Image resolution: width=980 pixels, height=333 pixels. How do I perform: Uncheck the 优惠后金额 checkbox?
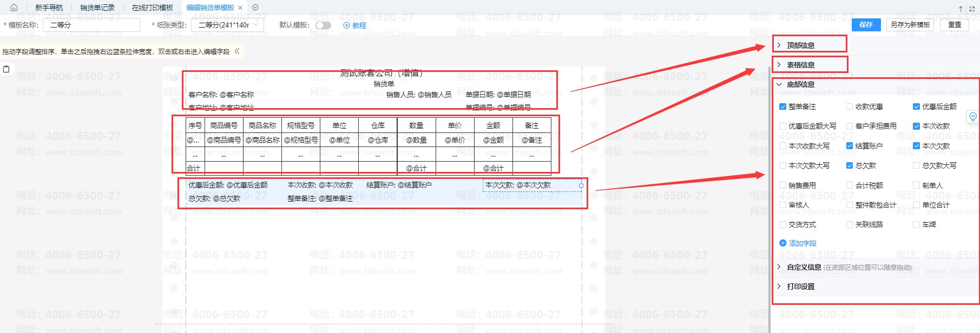916,106
